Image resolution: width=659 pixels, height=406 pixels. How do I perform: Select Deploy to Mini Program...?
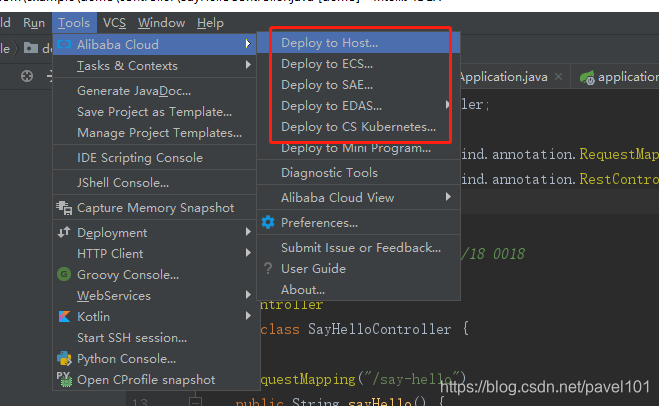point(358,148)
